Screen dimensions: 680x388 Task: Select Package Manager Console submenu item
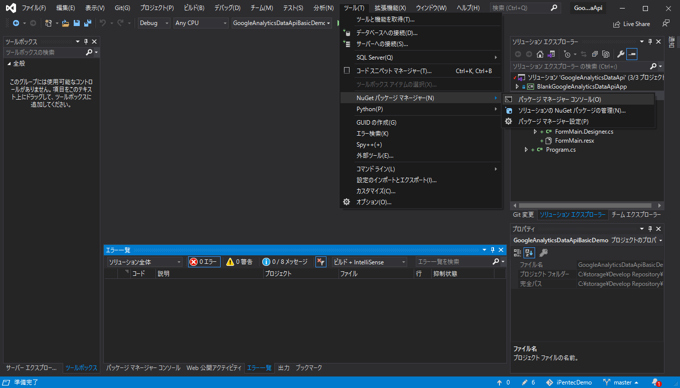coord(578,100)
